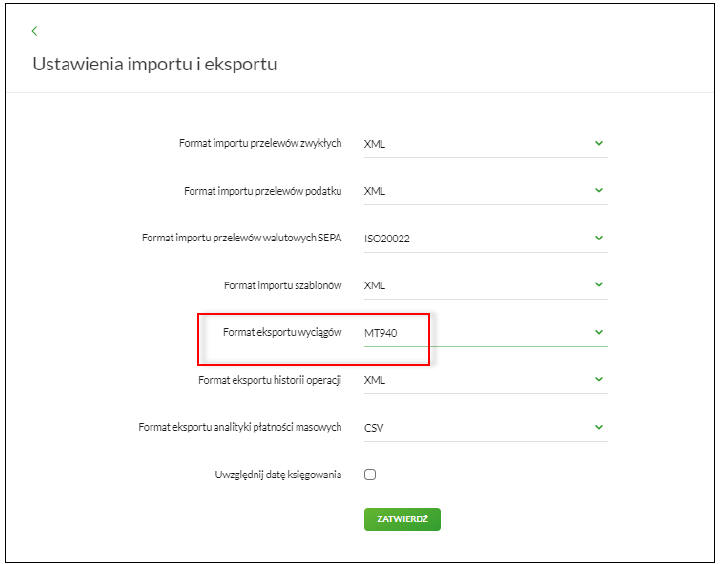Screen dimensions: 720x564
Task: Enable Uwzględnij datę księgowania checkbox
Action: click(370, 474)
